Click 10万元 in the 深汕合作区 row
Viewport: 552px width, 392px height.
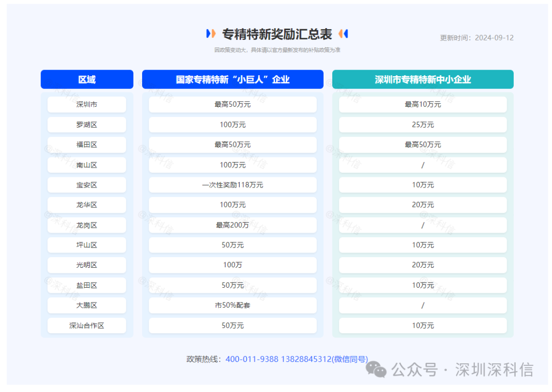423,326
